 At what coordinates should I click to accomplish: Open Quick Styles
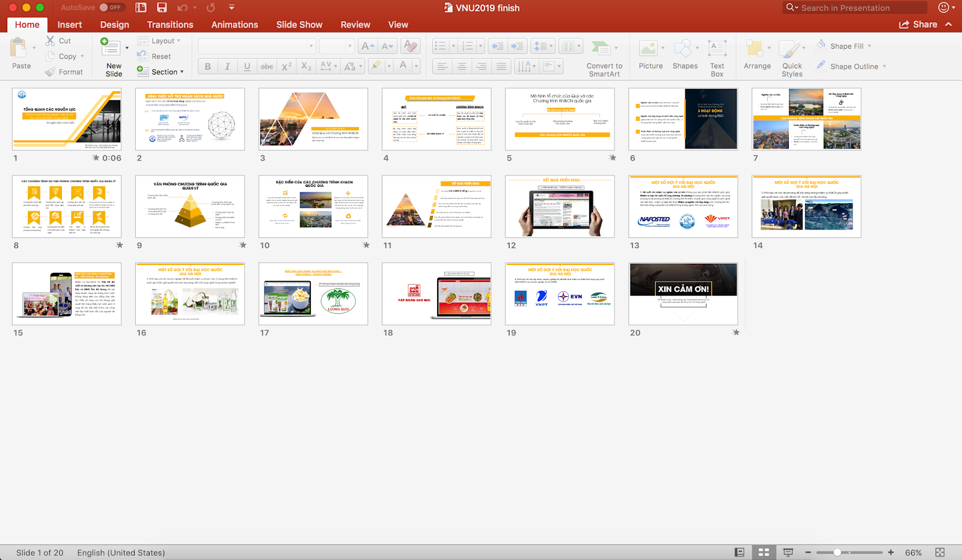(x=792, y=54)
